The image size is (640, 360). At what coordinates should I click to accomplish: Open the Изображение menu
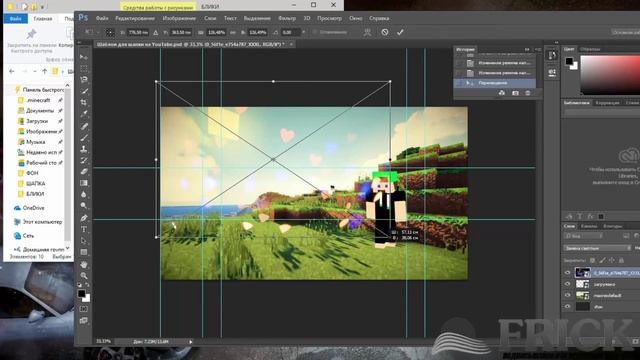pos(179,18)
